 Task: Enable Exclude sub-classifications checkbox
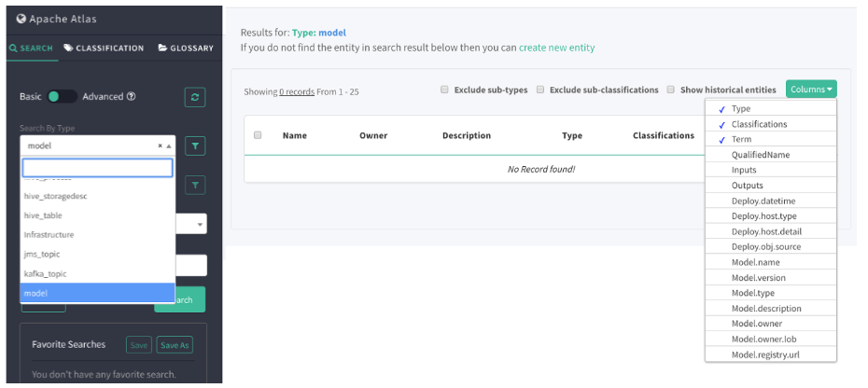pyautogui.click(x=539, y=90)
